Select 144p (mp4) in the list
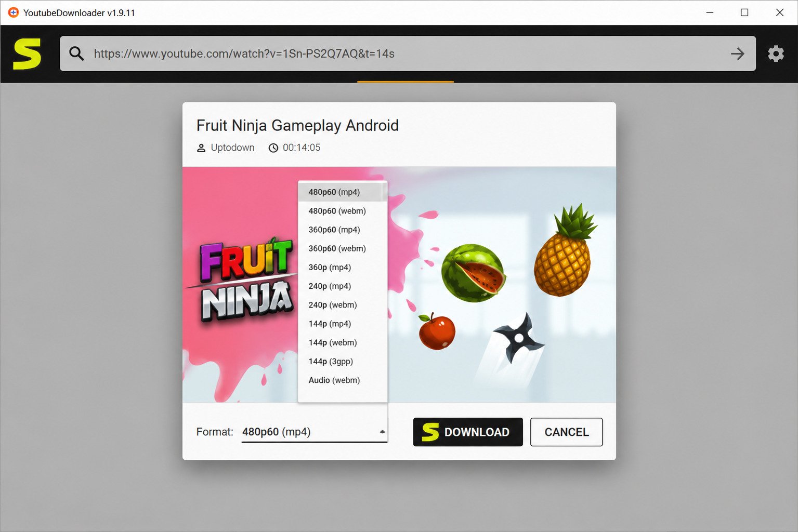The height and width of the screenshot is (532, 798). click(343, 324)
